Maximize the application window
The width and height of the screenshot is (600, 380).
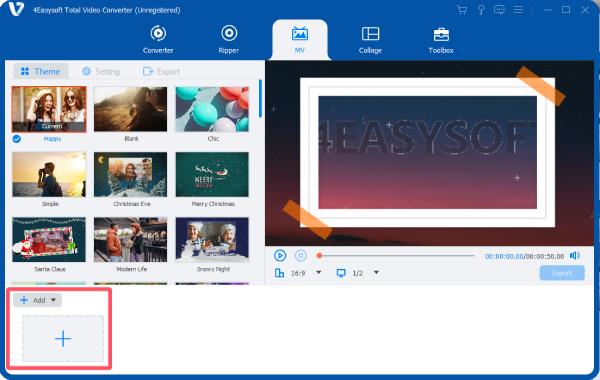tap(566, 10)
